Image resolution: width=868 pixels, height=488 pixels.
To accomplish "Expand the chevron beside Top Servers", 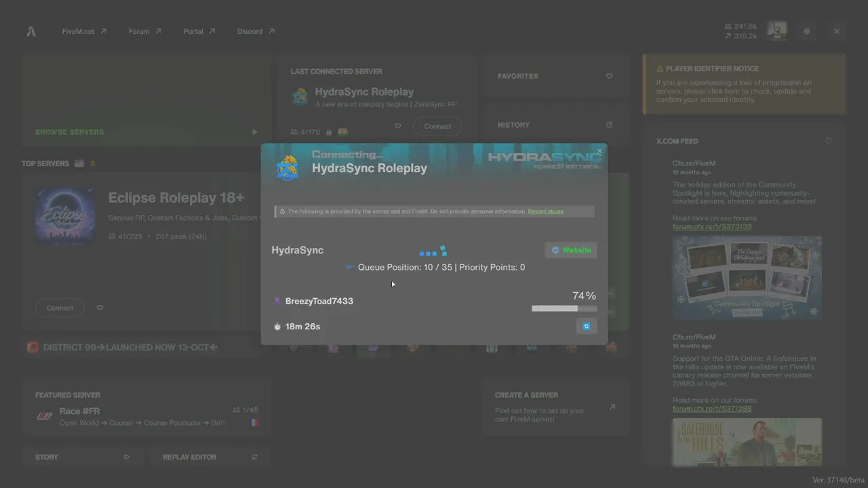I will [x=92, y=163].
